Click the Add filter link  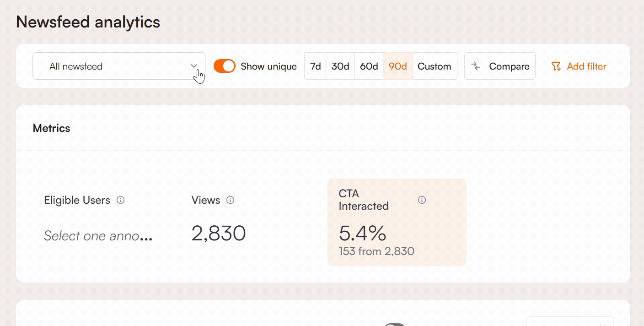(586, 66)
